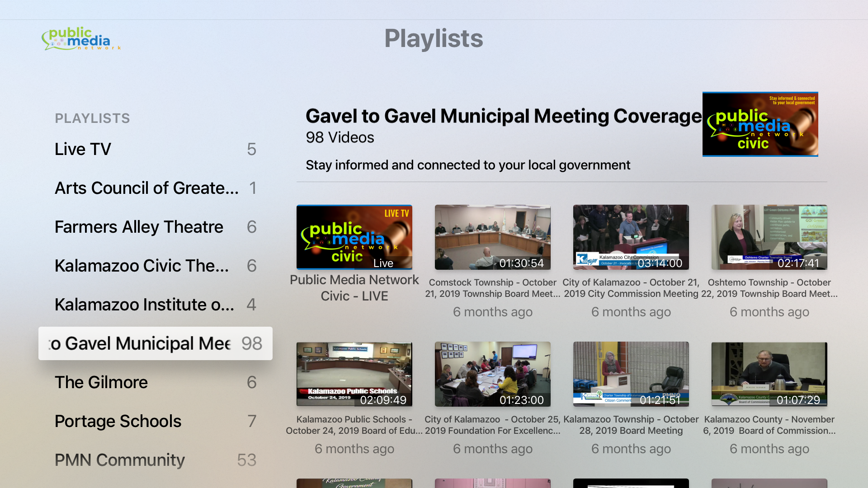This screenshot has width=868, height=488.
Task: Click Kalamazoo Township October 28 title text
Action: (631, 425)
